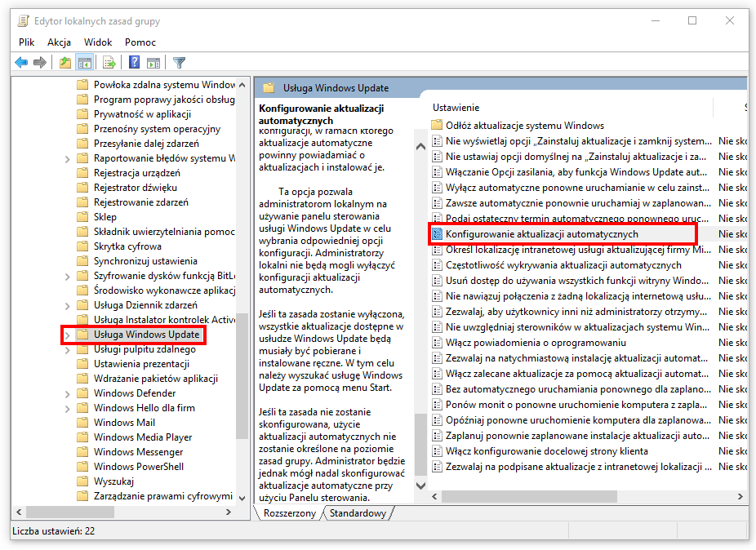Select Windows Messenger folder
This screenshot has width=756, height=550.
click(x=138, y=452)
